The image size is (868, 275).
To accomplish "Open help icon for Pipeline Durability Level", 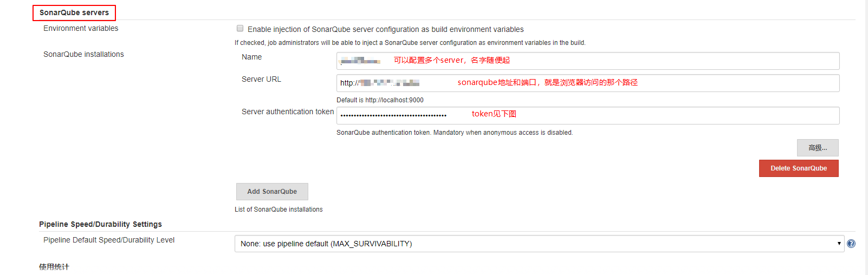I will point(851,244).
